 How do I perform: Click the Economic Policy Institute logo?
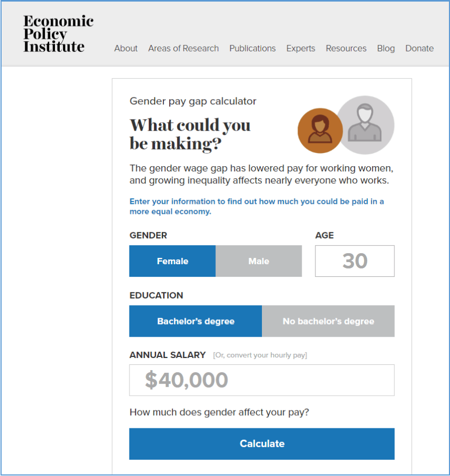click(58, 34)
